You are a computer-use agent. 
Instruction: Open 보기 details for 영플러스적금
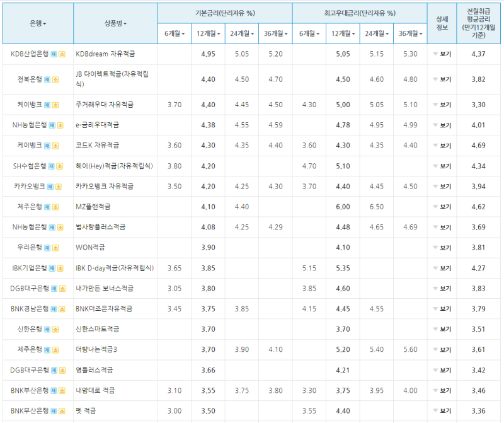[442, 370]
